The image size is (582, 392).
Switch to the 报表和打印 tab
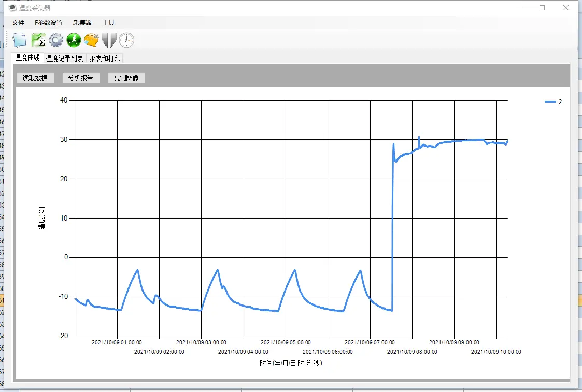click(105, 59)
